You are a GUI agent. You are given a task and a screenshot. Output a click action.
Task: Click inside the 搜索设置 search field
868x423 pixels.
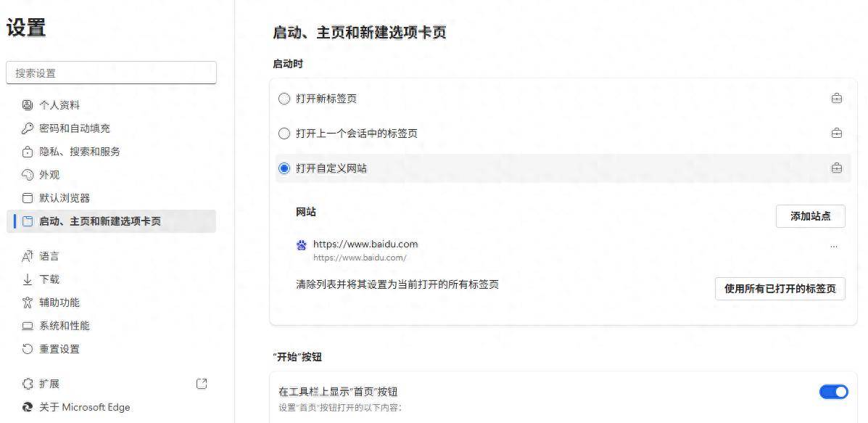[111, 73]
